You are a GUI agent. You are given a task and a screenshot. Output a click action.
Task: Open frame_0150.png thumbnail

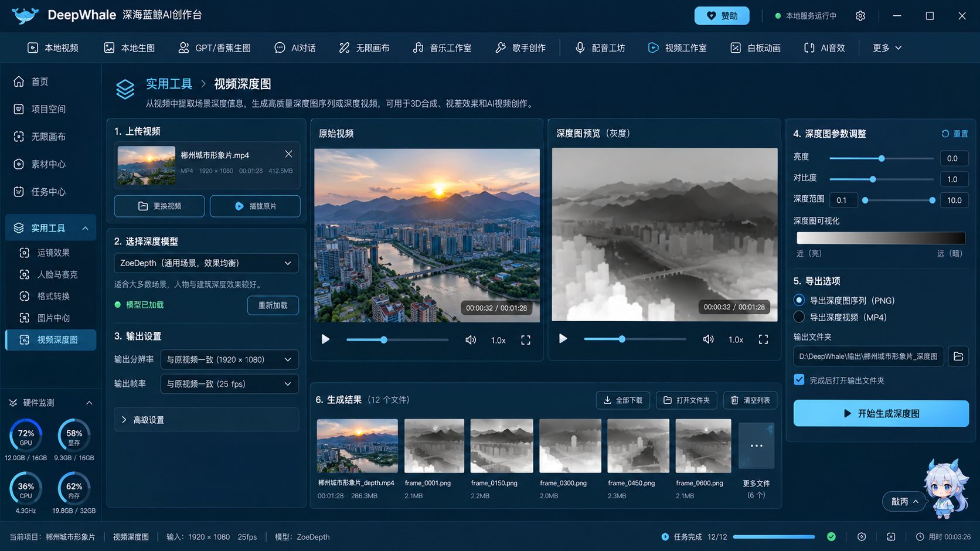(x=502, y=445)
